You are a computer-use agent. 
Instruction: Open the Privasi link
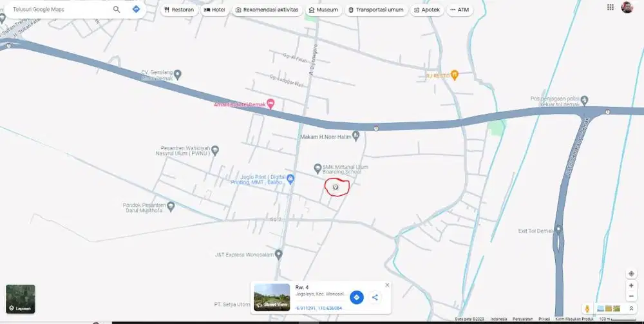544,319
